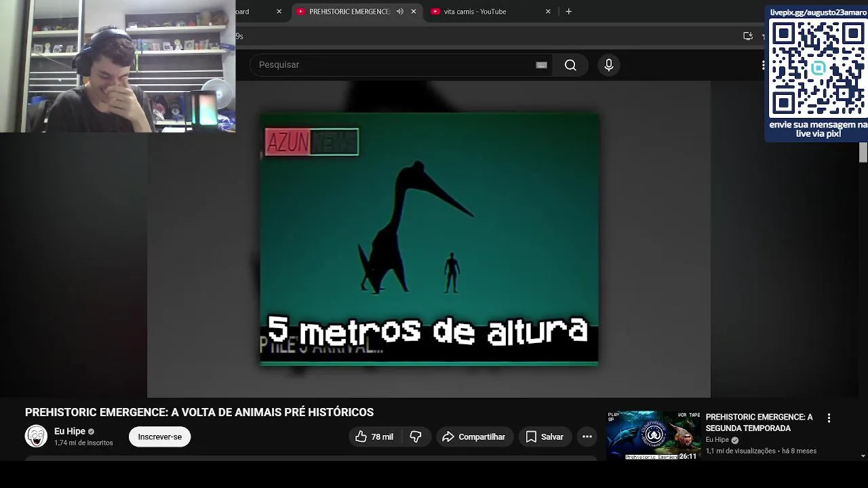Open the vita carnis - YouTube tab
This screenshot has height=488, width=868.
point(475,12)
